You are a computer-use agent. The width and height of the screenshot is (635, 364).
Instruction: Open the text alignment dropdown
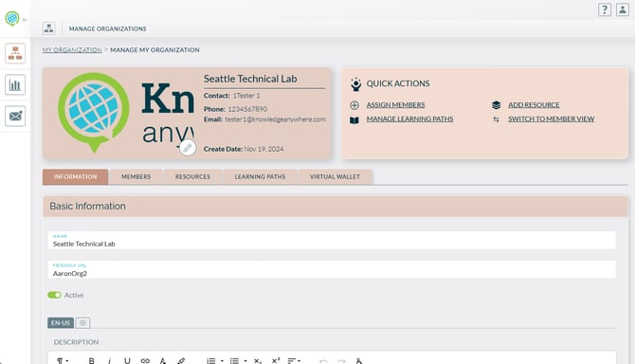294,360
